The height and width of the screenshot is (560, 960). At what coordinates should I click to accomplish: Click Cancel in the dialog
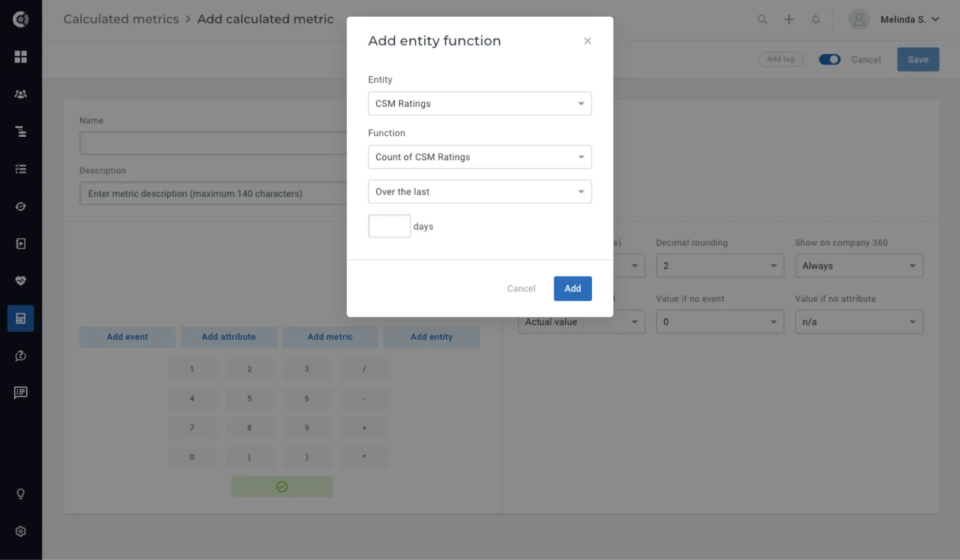coord(521,288)
